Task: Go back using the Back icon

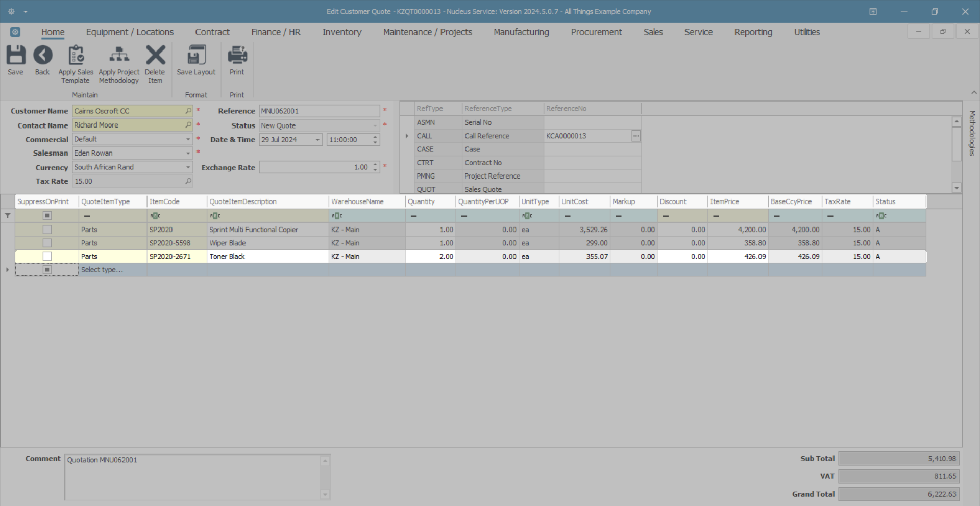Action: click(42, 60)
